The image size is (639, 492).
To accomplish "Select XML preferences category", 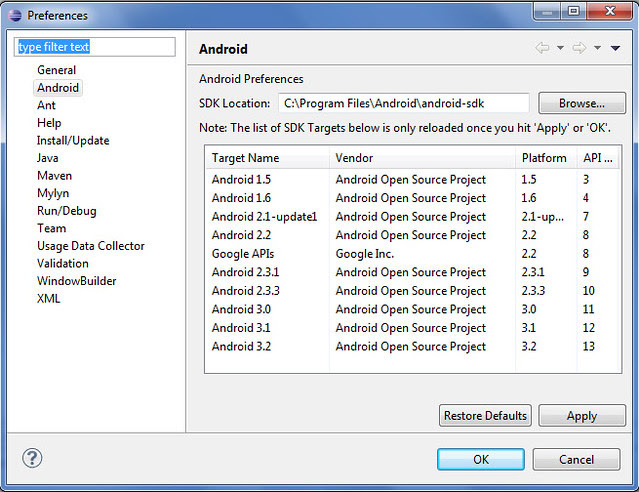I will pyautogui.click(x=48, y=298).
